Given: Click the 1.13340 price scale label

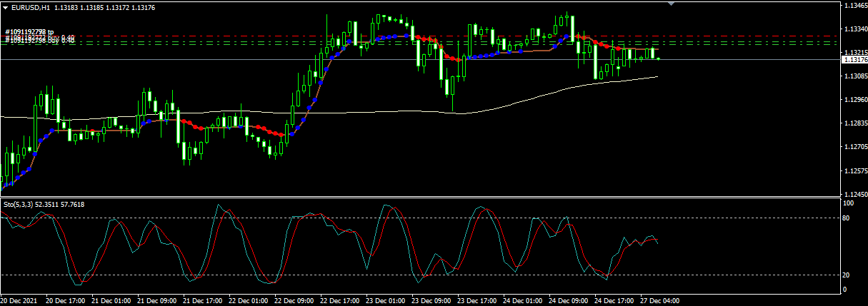Looking at the screenshot, I should coord(854,29).
